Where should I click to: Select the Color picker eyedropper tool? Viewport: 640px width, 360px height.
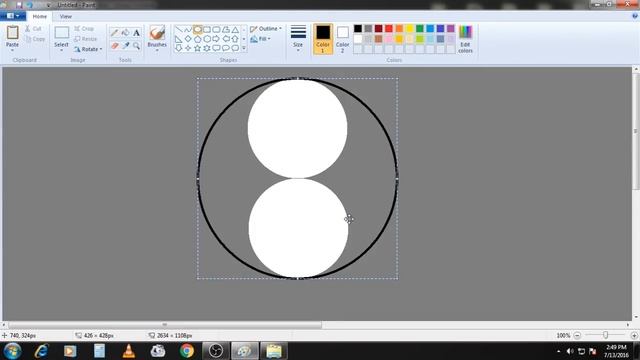coord(126,46)
